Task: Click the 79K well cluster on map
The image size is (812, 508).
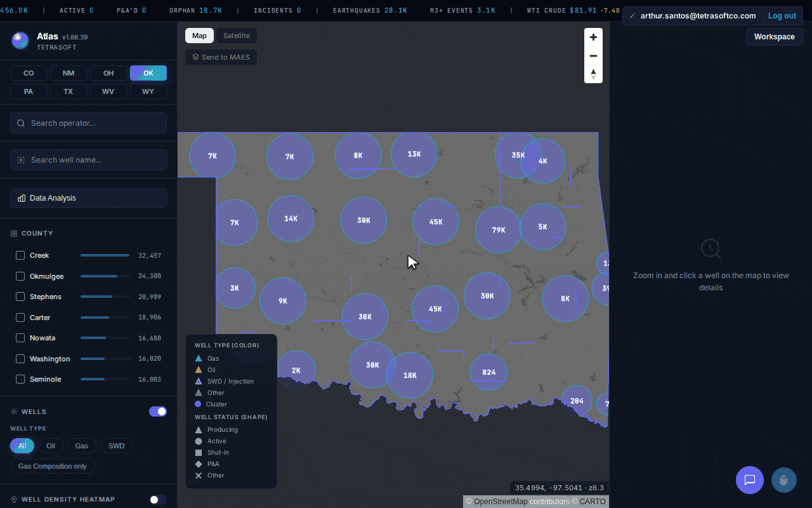Action: [498, 230]
